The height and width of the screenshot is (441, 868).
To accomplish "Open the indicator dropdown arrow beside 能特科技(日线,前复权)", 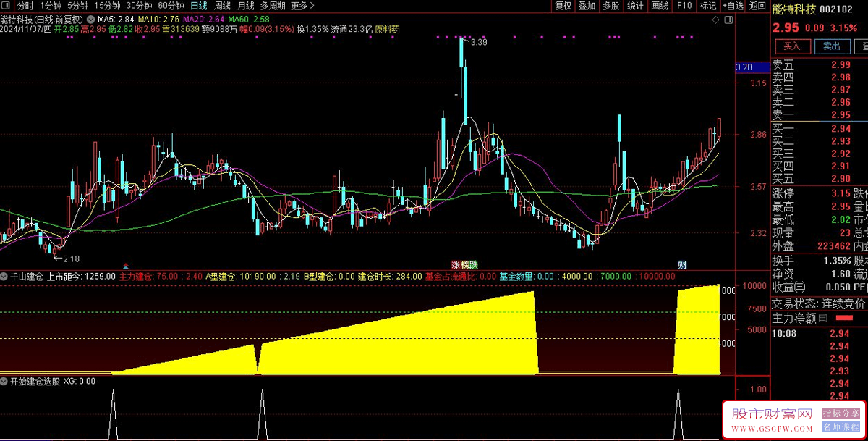I will 90,19.
